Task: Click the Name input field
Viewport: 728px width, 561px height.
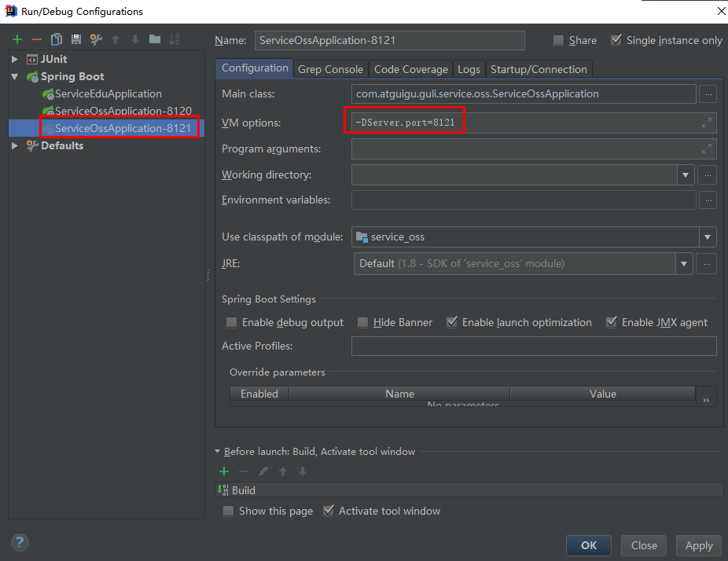Action: [389, 40]
